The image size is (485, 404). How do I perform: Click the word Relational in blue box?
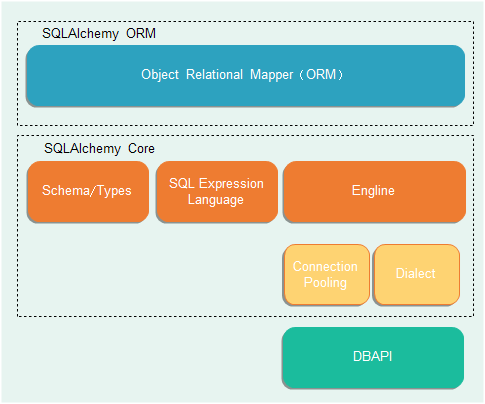(214, 74)
